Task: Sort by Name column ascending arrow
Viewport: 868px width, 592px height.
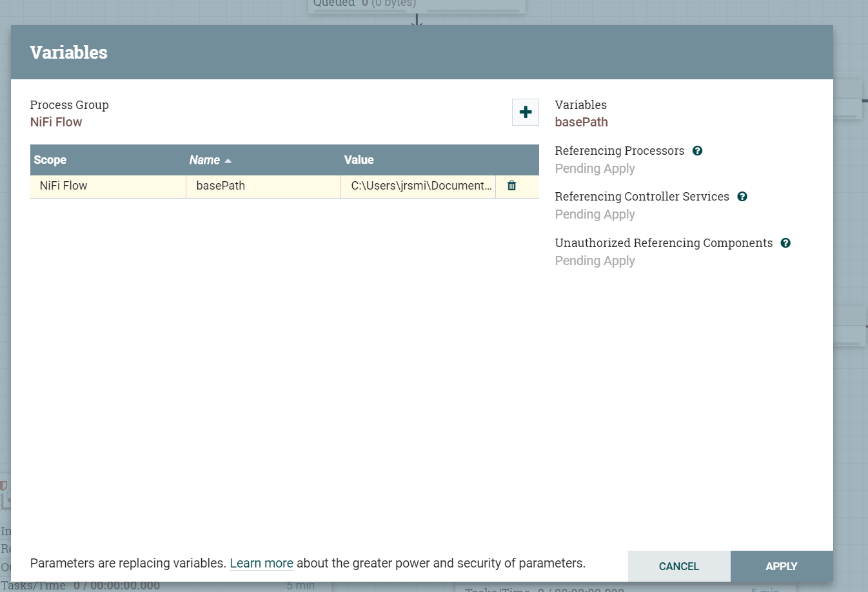Action: point(228,161)
